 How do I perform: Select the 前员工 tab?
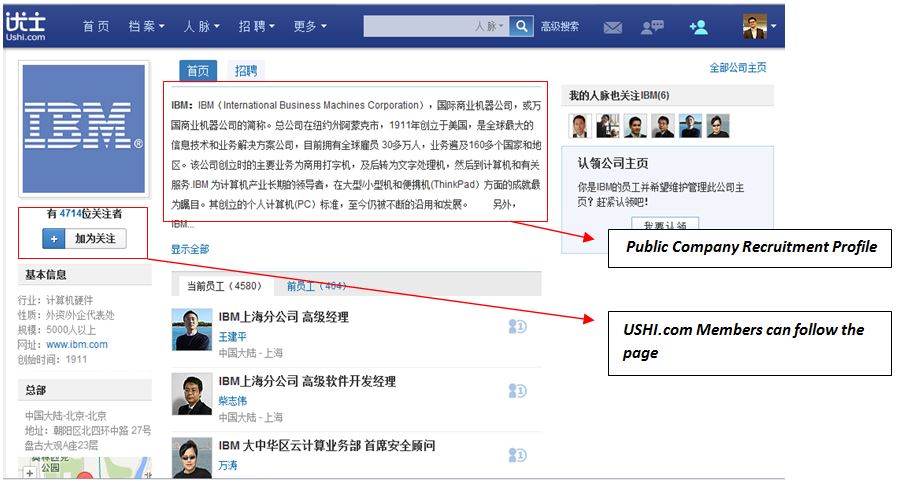coord(316,286)
